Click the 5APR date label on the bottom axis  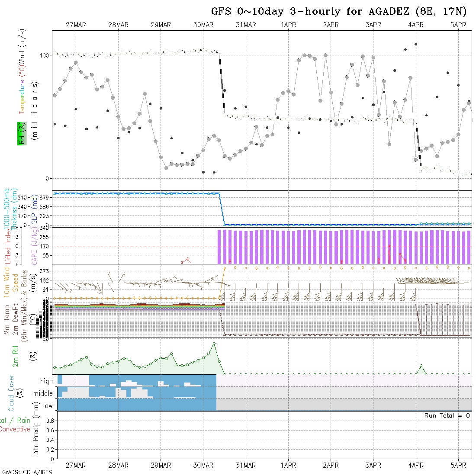click(x=458, y=465)
